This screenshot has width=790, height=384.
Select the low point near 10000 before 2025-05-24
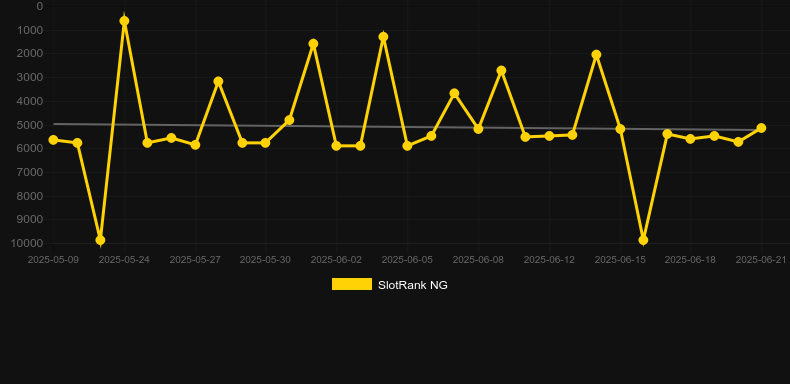pyautogui.click(x=100, y=240)
